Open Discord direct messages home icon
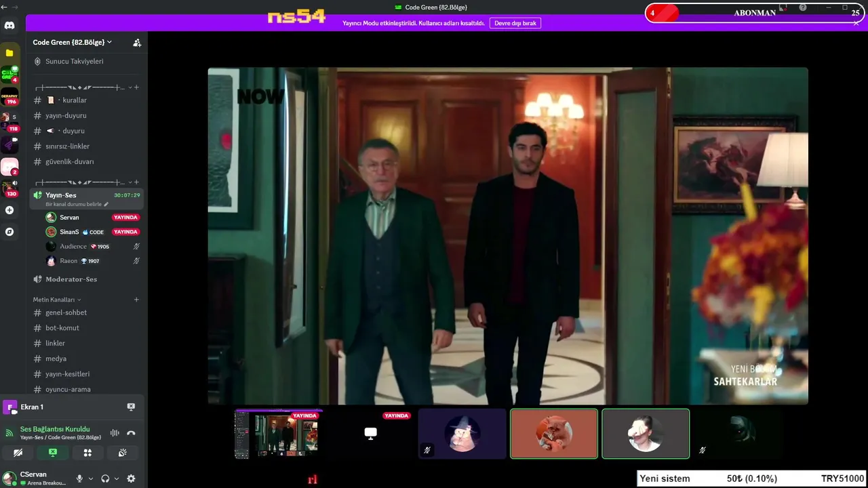The height and width of the screenshot is (488, 868). 9,26
